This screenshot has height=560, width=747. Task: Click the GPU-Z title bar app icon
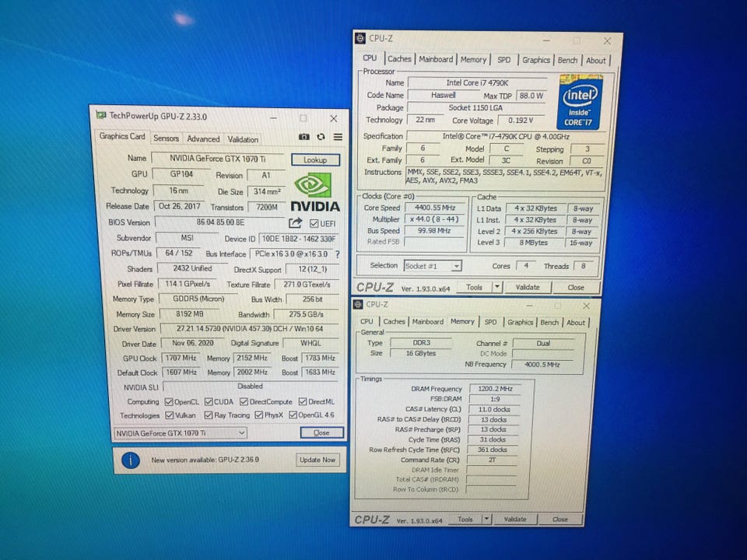(100, 116)
